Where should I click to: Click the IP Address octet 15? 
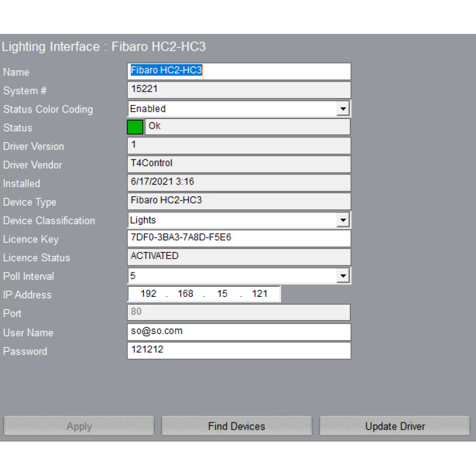click(x=222, y=294)
